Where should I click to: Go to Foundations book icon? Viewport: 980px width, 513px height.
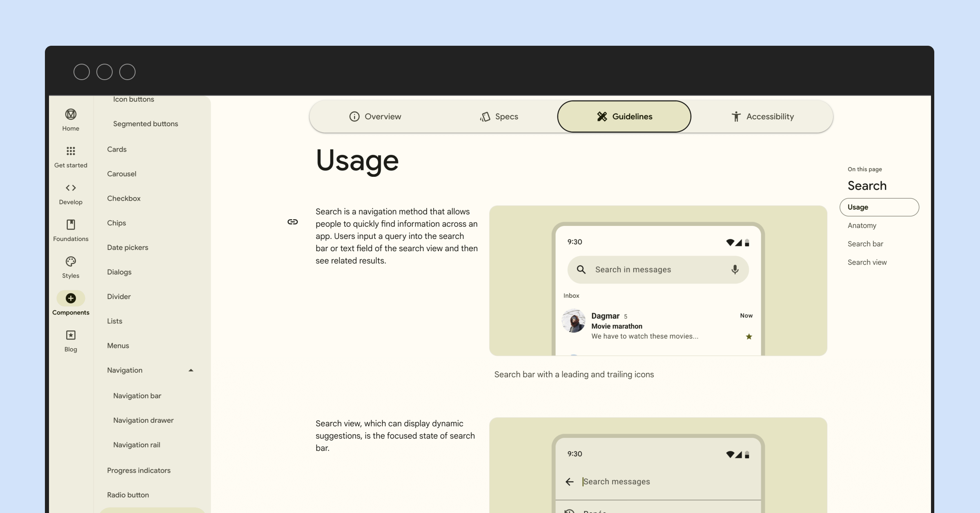coord(71,225)
